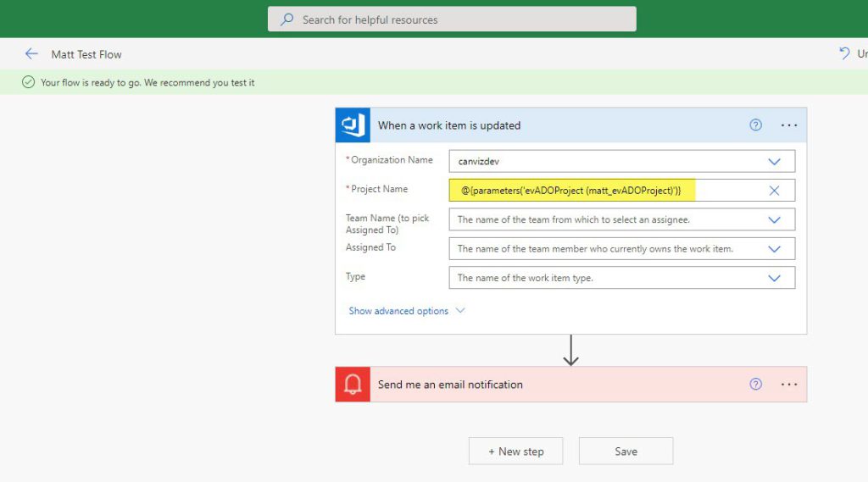The width and height of the screenshot is (868, 482).
Task: Click the 'Team Name (to pick Assigned To)' label
Action: click(387, 224)
